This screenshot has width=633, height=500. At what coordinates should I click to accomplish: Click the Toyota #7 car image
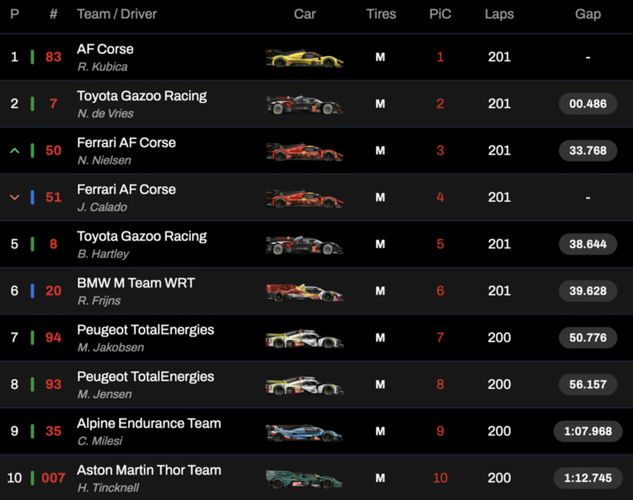304,104
